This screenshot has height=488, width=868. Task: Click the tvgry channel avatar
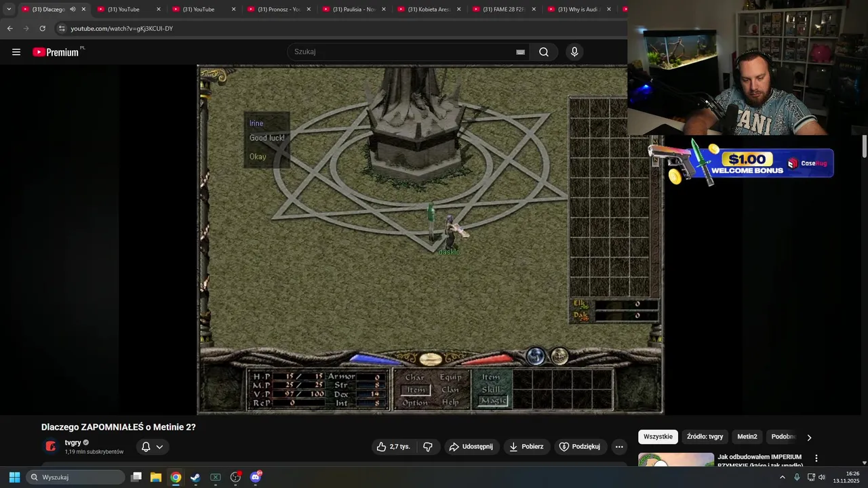51,446
